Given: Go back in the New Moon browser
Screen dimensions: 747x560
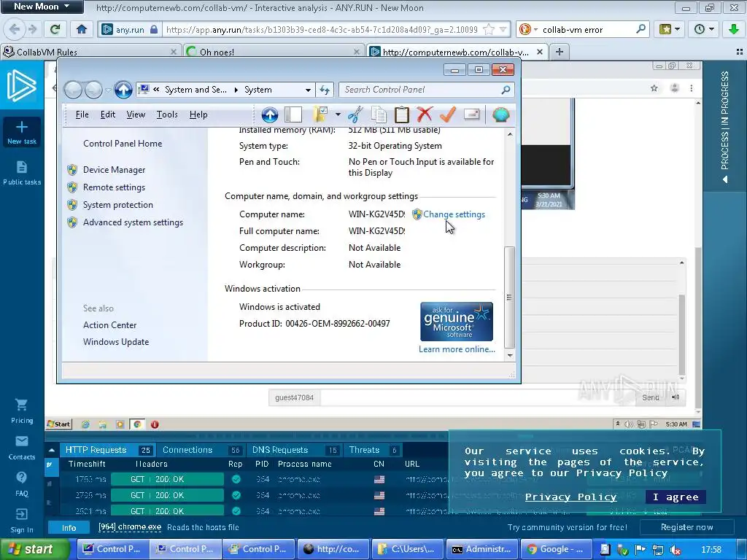Looking at the screenshot, I should tap(15, 29).
